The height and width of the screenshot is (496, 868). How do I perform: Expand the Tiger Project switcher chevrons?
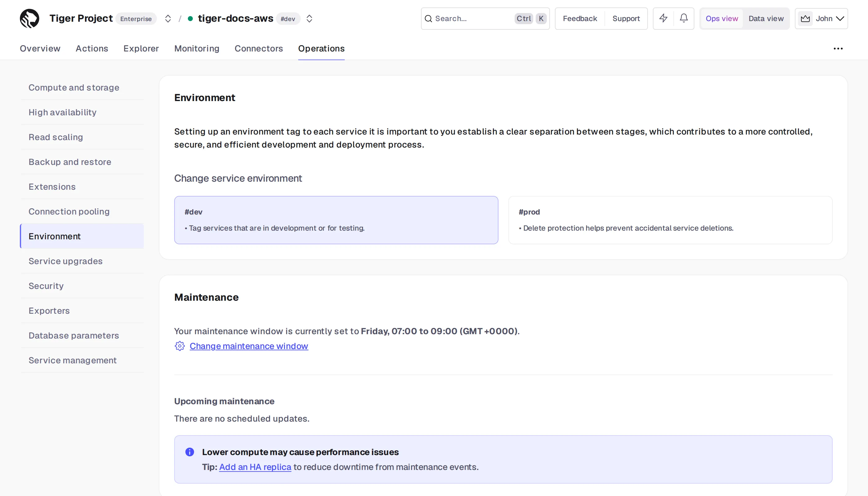[x=168, y=18]
